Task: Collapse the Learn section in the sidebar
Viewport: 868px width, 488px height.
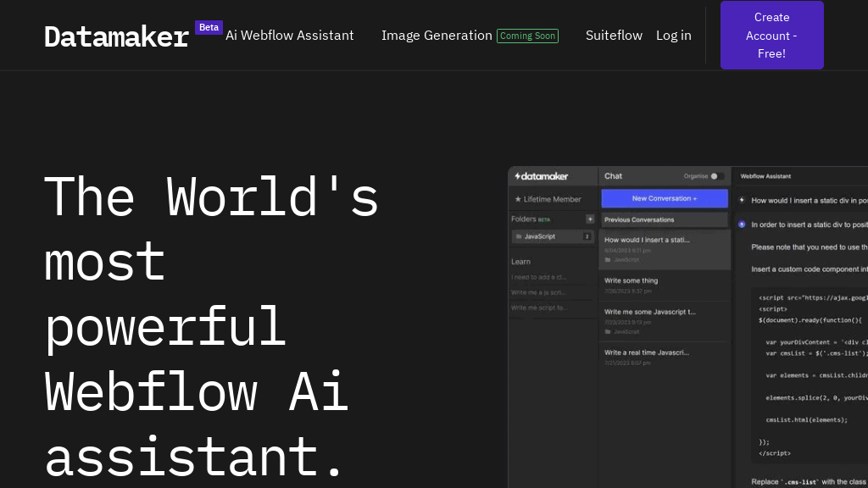Action: coord(520,262)
